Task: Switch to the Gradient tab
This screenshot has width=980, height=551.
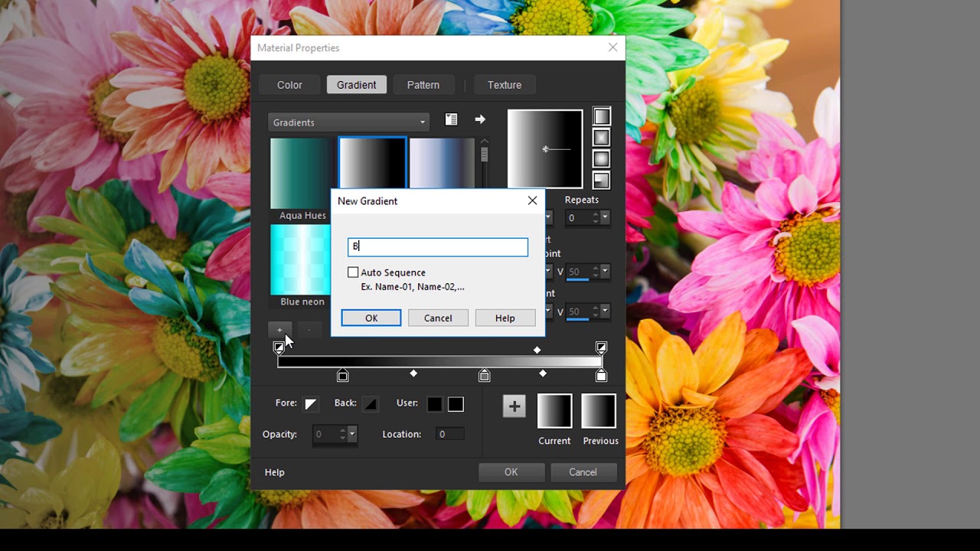Action: (x=357, y=85)
